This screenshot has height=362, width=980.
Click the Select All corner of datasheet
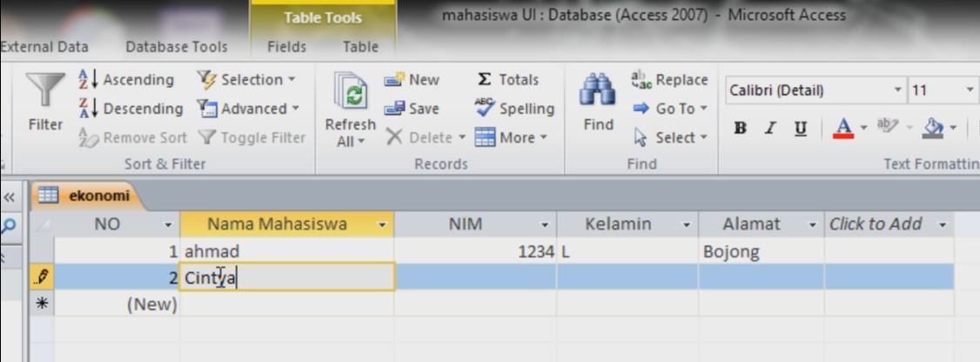pyautogui.click(x=43, y=224)
